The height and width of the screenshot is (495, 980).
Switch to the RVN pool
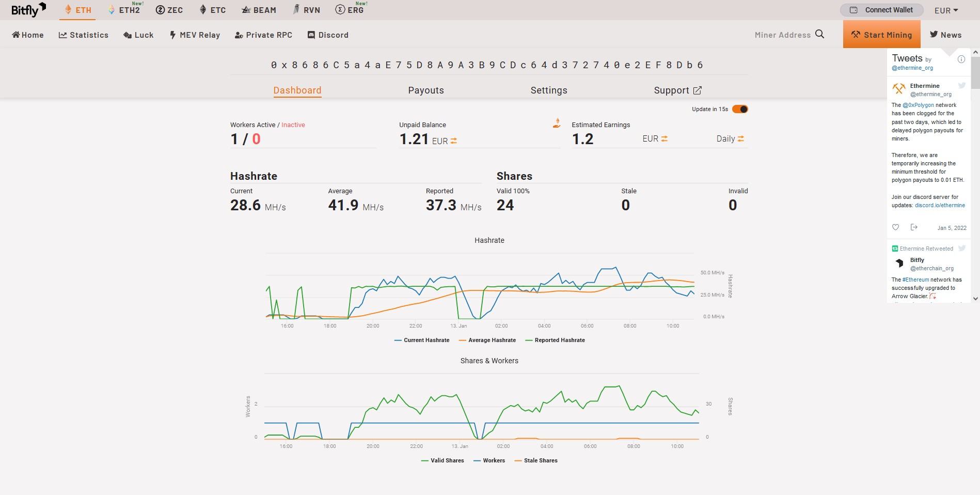307,10
